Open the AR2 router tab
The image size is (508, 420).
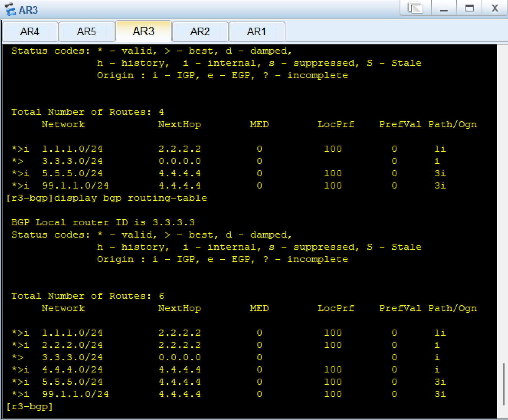point(200,31)
